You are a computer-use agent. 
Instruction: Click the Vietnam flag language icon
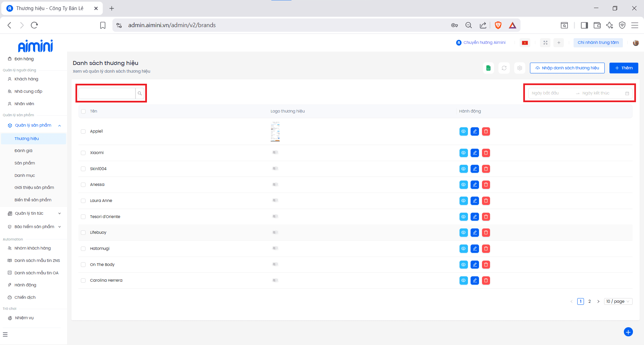[525, 43]
